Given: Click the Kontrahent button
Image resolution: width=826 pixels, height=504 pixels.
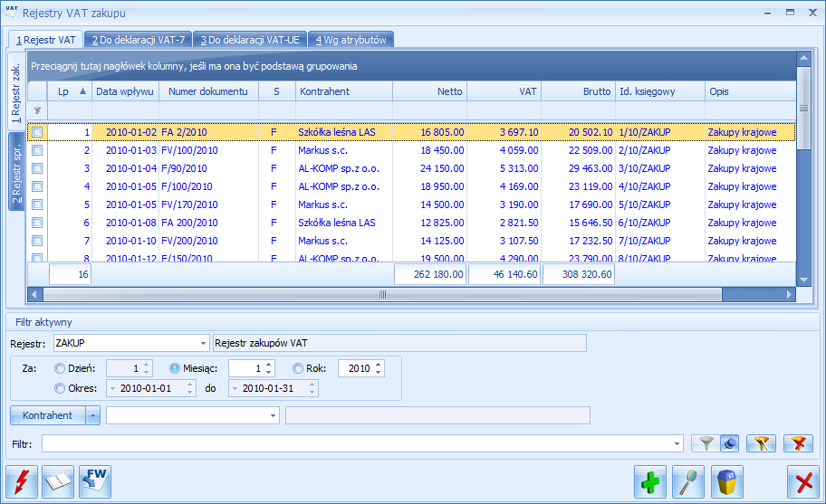Looking at the screenshot, I should [x=48, y=415].
